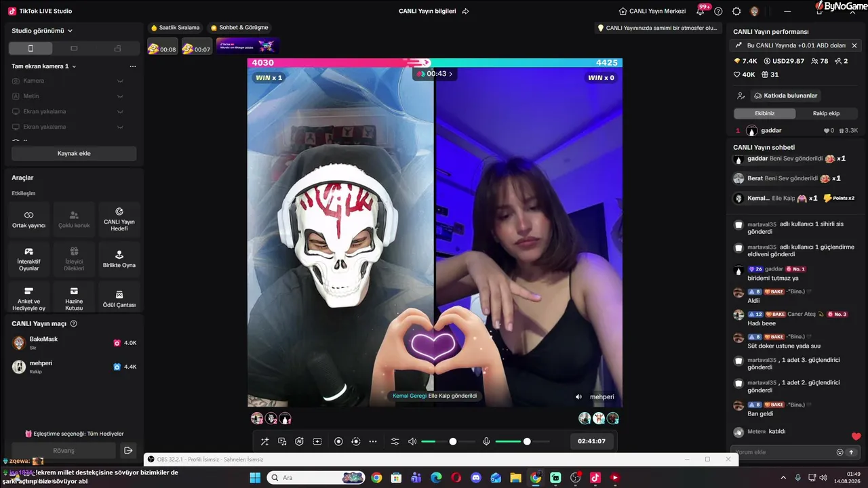Open CANLI Yayın Merkezi

[652, 11]
